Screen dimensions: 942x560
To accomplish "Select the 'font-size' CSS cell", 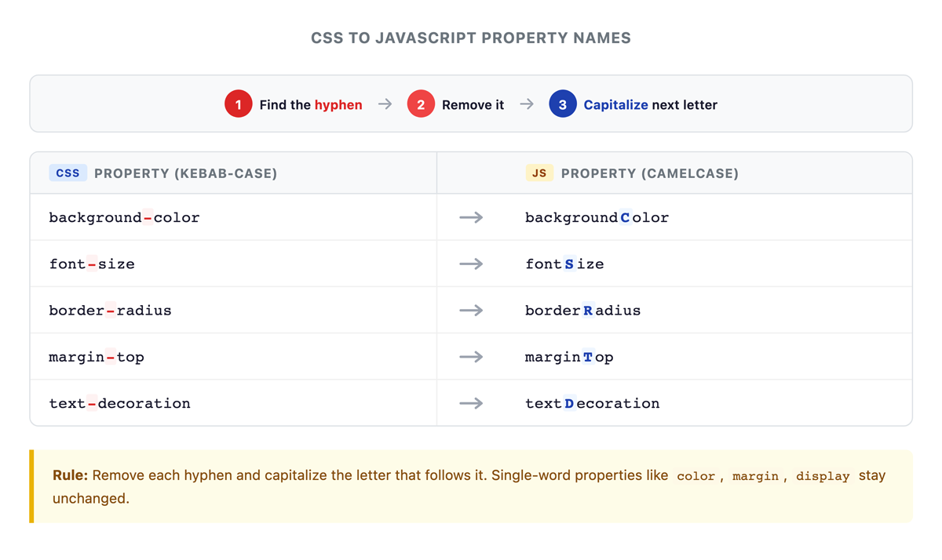I will [x=233, y=264].
